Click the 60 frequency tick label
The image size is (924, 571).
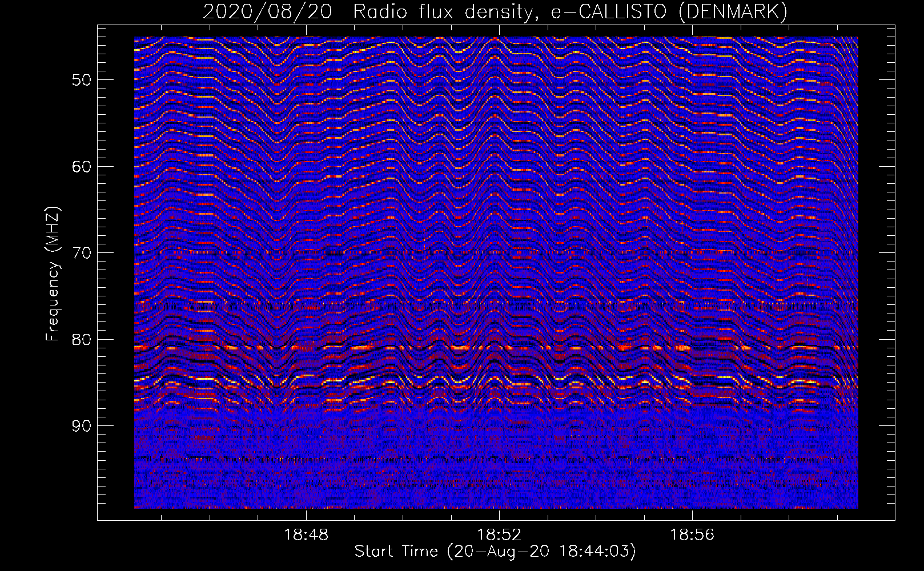(82, 167)
